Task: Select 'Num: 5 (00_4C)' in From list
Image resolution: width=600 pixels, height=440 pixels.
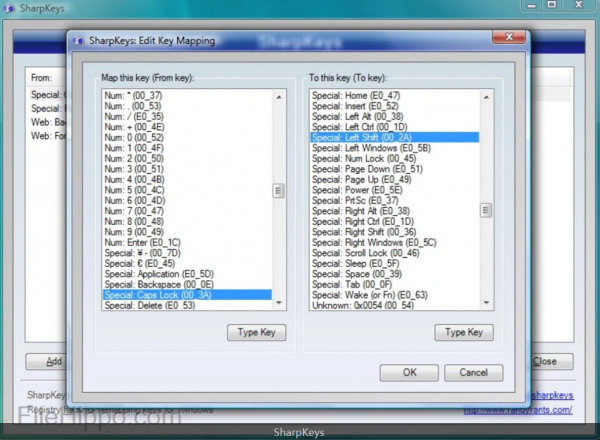Action: point(188,190)
